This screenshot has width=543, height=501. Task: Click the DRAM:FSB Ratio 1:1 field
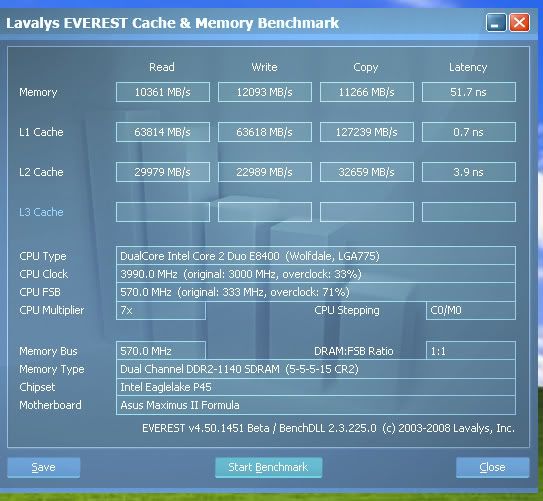coord(471,351)
